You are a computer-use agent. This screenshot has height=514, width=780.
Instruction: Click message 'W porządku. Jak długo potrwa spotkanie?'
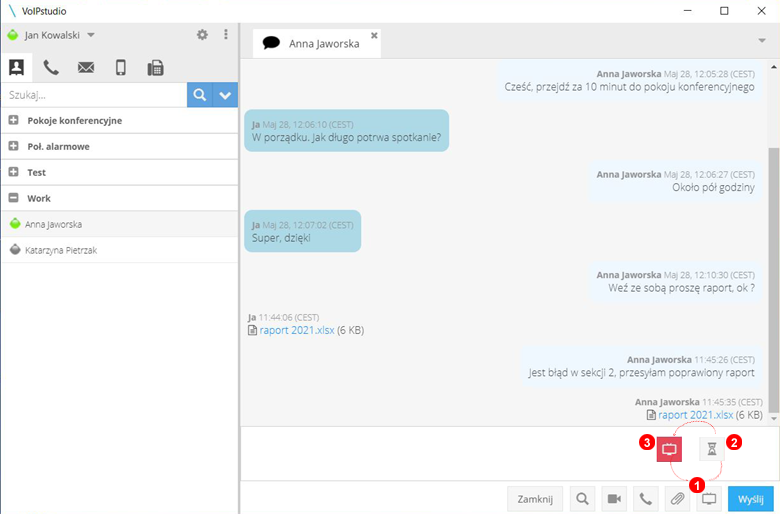346,130
